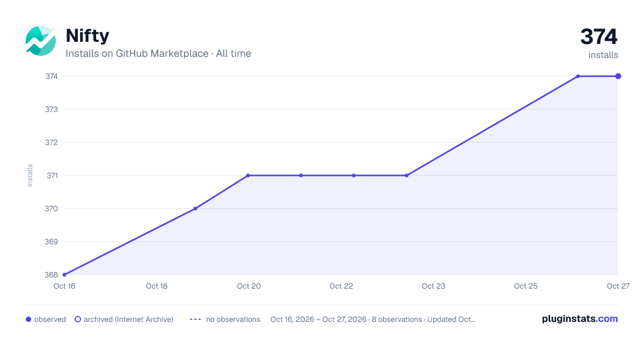Click the x-axis label Oct 16
The width and height of the screenshot is (644, 338).
pyautogui.click(x=64, y=286)
